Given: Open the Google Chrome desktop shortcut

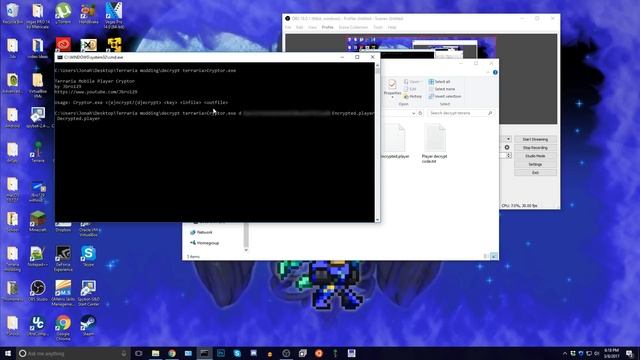Looking at the screenshot, I should coord(63,327).
